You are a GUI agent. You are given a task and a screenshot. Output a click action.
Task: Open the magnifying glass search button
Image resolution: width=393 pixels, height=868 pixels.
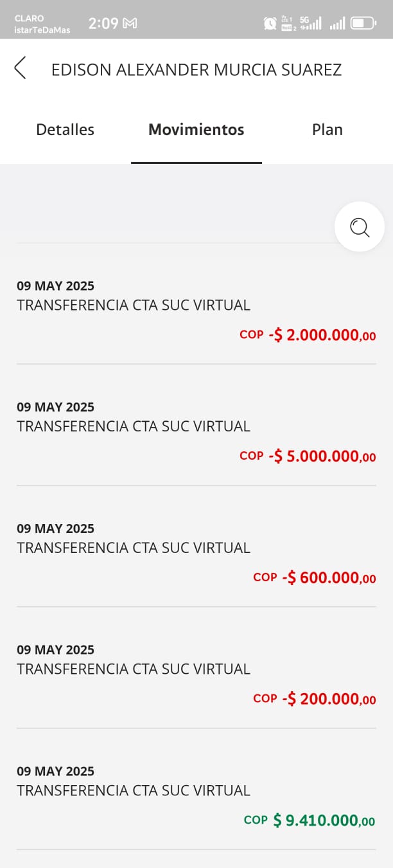tap(359, 227)
